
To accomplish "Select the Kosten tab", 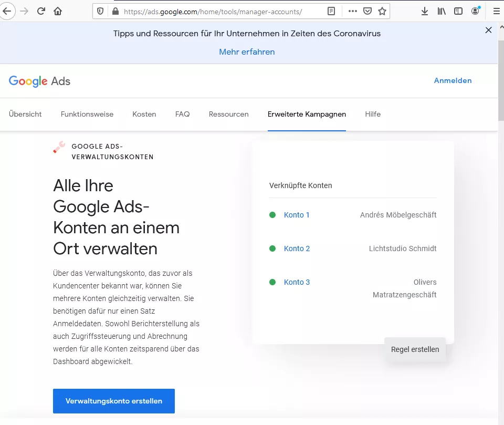I will tap(144, 114).
